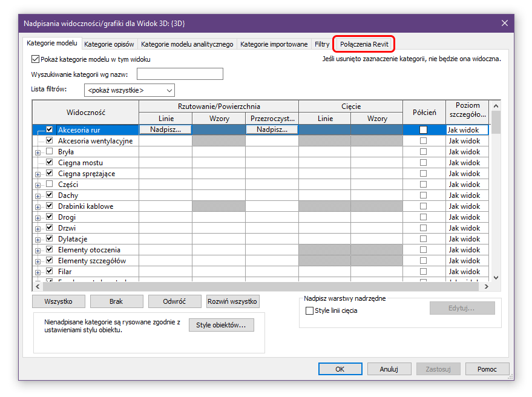
Task: Open the Kategorie opisów tab
Action: 109,44
